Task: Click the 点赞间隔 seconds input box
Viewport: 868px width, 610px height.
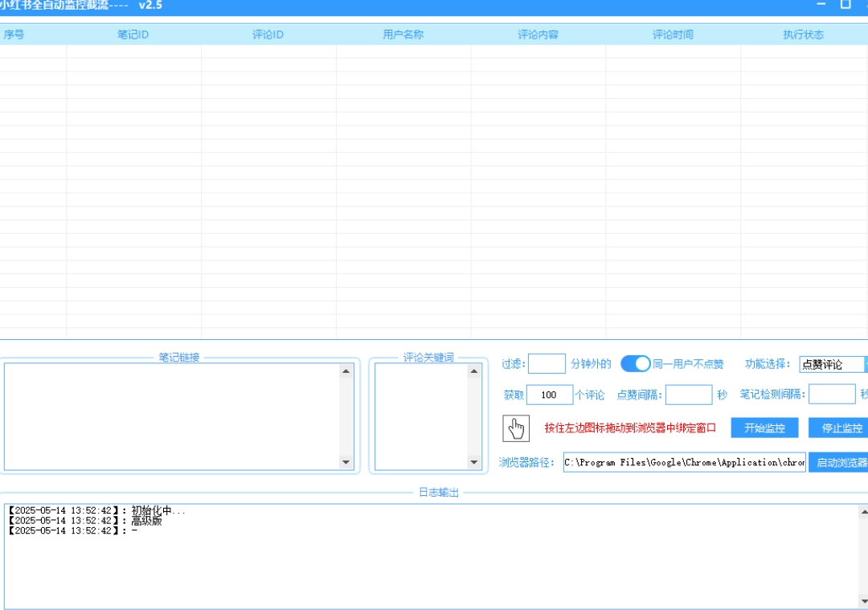Action: (688, 395)
